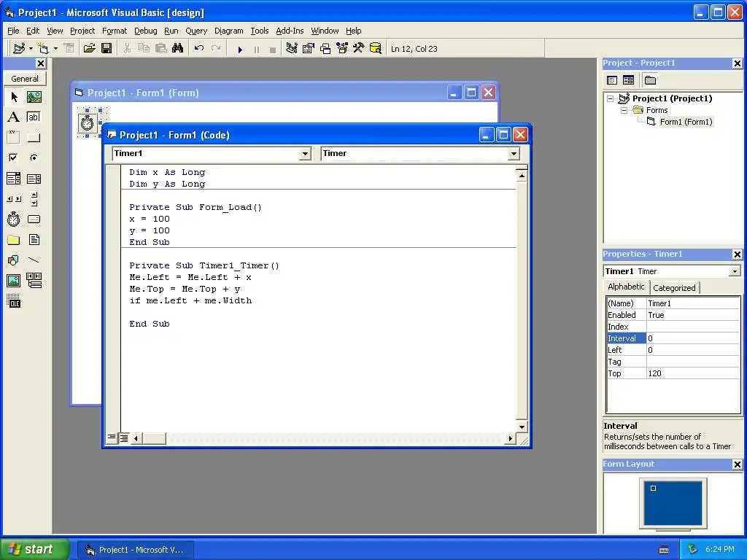Open the Toolbox toolbar icon
Image resolution: width=747 pixels, height=560 pixels.
(359, 48)
